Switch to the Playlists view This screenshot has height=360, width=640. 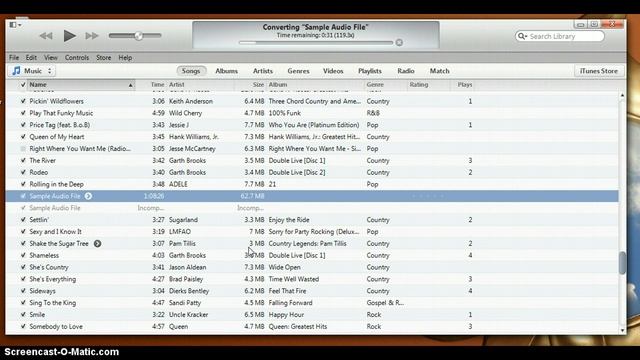(x=370, y=71)
